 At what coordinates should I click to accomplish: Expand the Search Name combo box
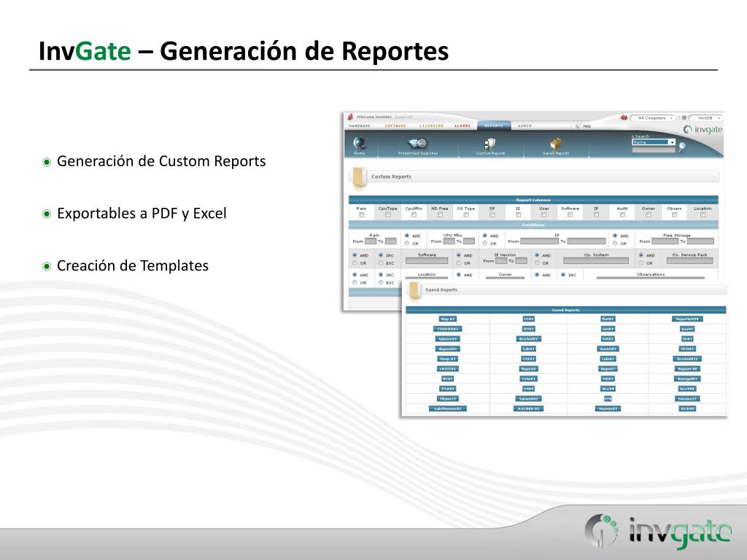click(x=654, y=142)
